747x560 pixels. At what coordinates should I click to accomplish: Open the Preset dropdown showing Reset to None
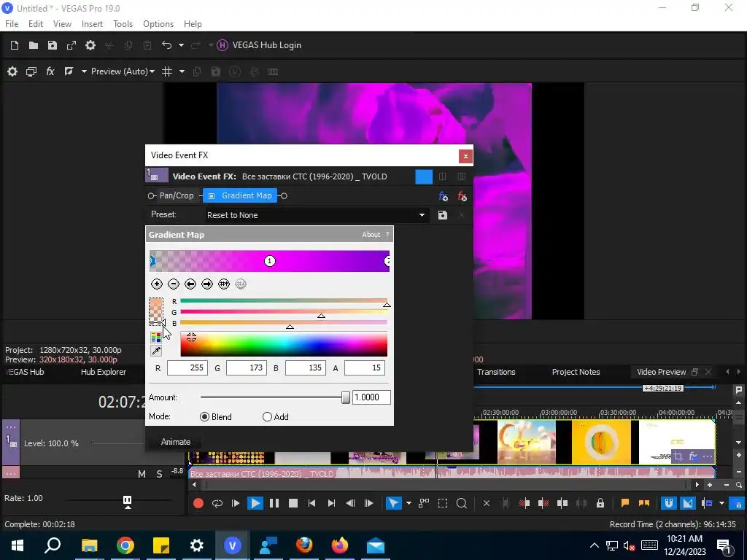(x=317, y=215)
